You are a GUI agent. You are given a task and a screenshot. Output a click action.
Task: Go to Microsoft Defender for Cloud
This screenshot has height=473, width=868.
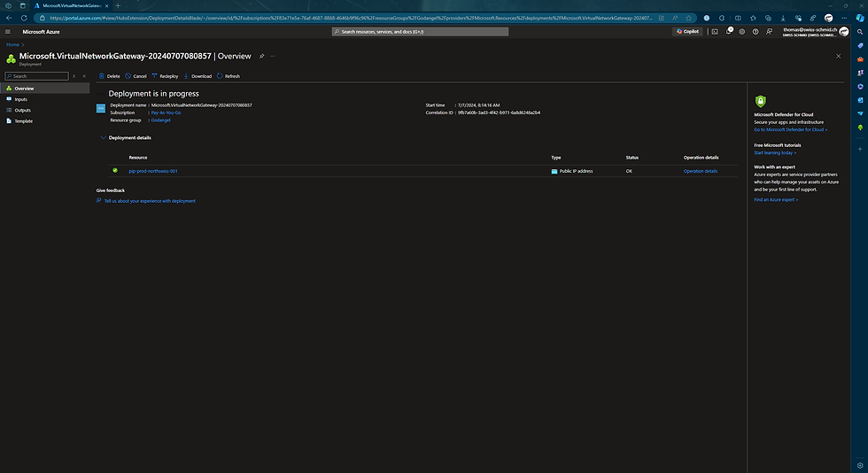click(790, 129)
